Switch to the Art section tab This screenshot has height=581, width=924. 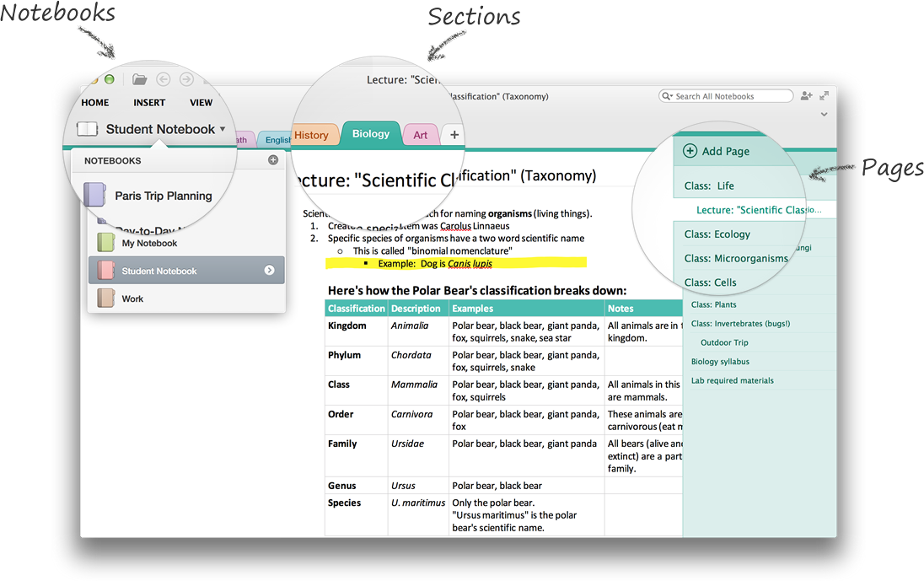point(420,135)
